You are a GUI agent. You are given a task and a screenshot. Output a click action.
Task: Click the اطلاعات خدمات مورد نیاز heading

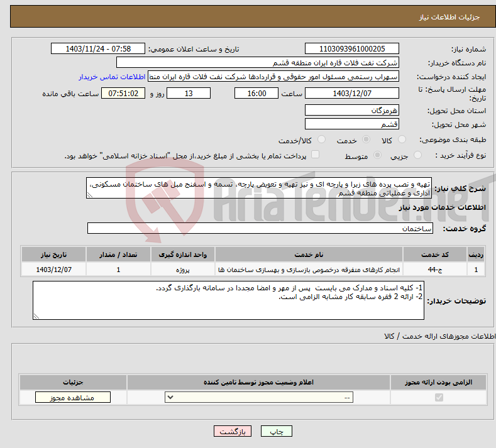(x=442, y=207)
